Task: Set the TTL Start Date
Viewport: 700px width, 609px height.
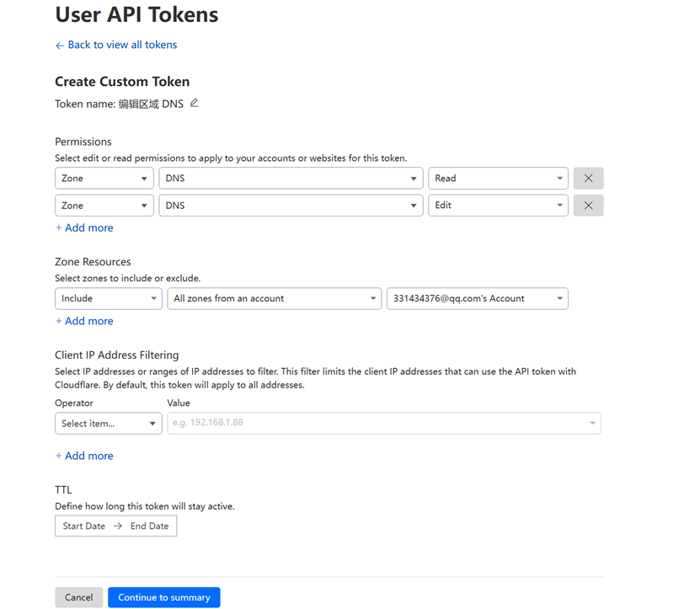Action: pos(84,526)
